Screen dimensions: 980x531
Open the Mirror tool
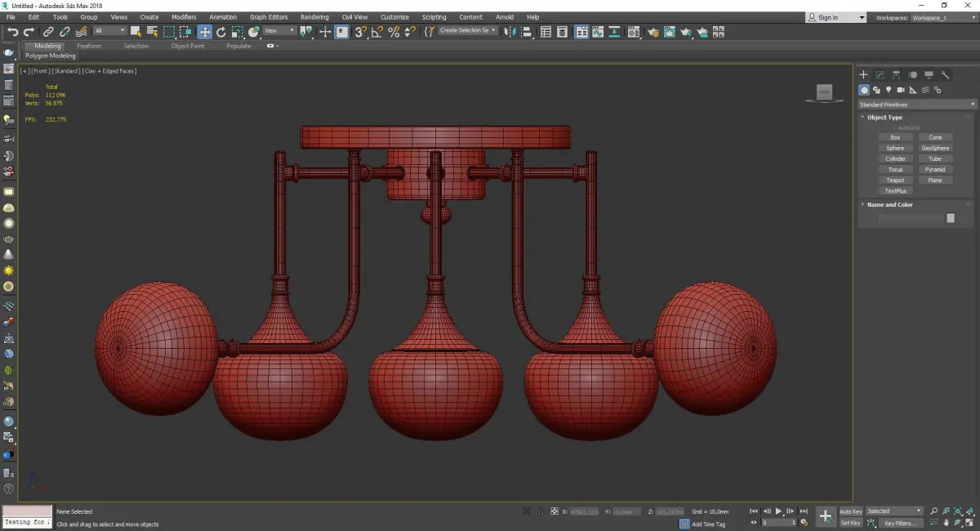(510, 32)
